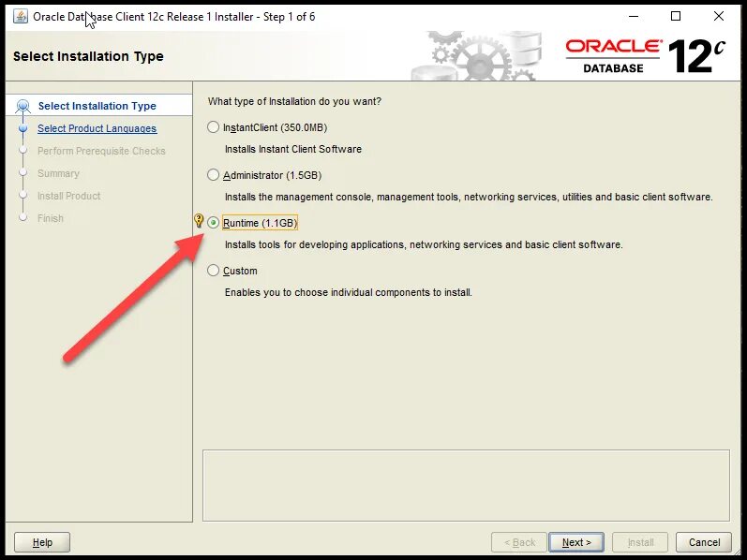
Task: Click the Runtime option description text
Action: click(424, 244)
